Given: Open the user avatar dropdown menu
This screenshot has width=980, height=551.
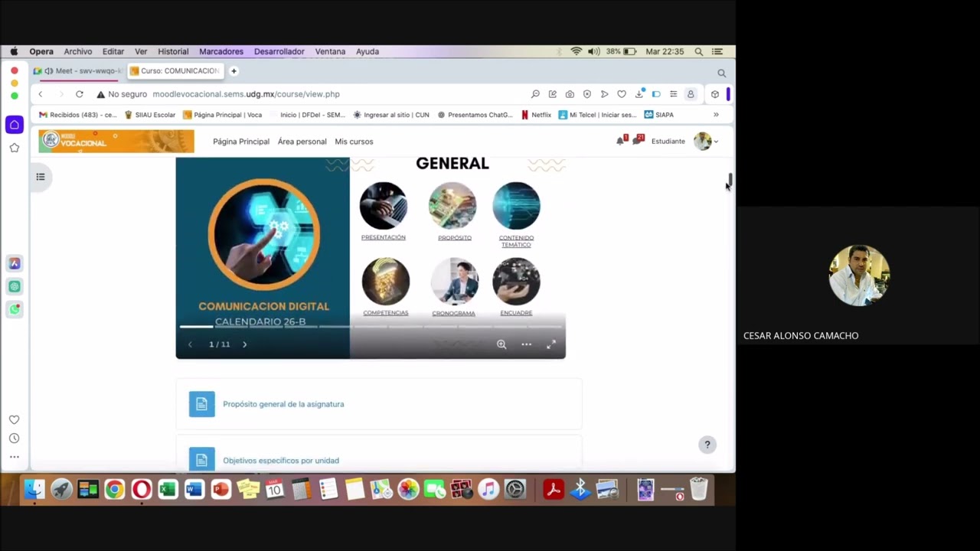Looking at the screenshot, I should (x=706, y=141).
